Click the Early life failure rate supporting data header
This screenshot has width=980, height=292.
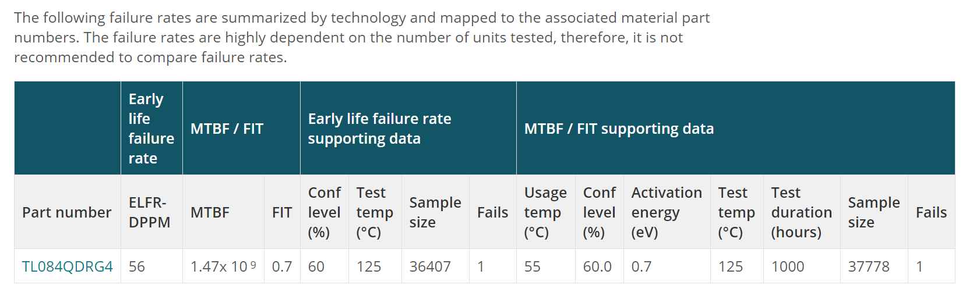pyautogui.click(x=379, y=129)
